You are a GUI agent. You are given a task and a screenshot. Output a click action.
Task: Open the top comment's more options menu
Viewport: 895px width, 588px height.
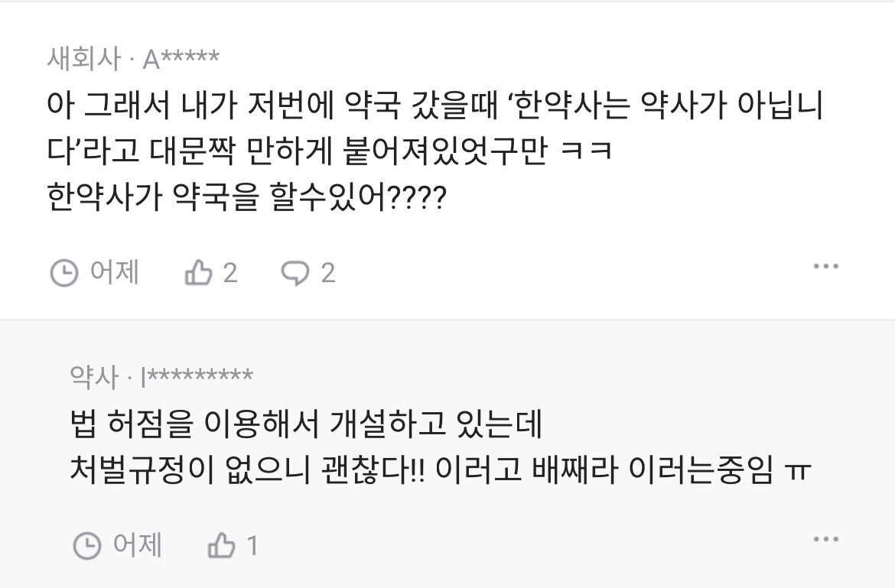(825, 265)
